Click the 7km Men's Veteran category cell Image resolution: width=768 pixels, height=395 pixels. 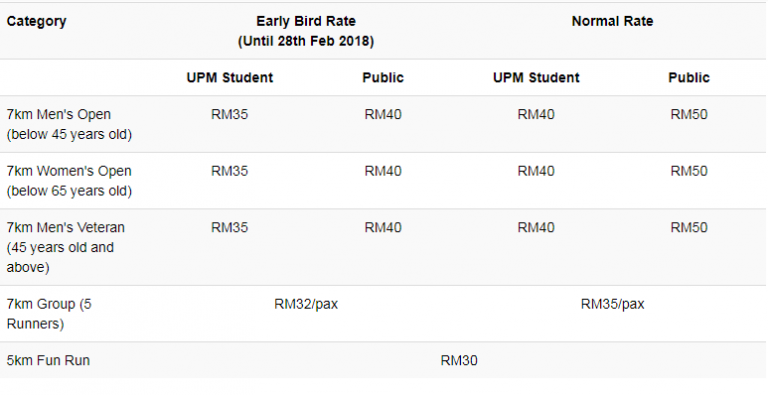[66, 247]
